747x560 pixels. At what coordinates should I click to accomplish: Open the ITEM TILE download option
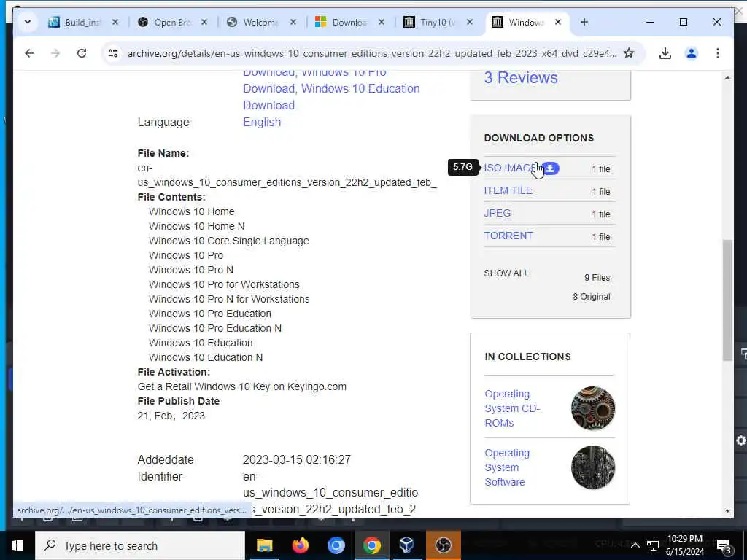pos(508,190)
